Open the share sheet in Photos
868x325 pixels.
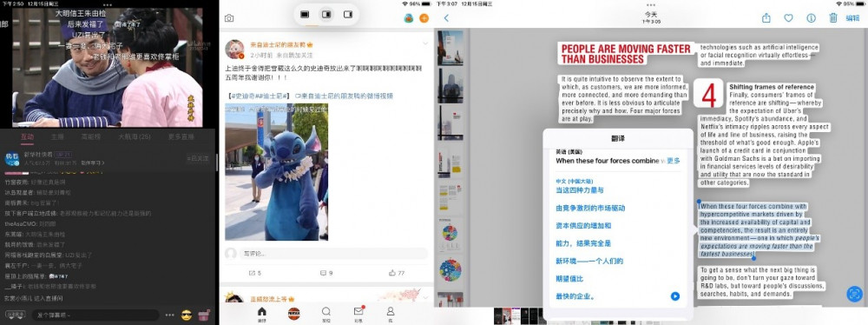(x=766, y=18)
